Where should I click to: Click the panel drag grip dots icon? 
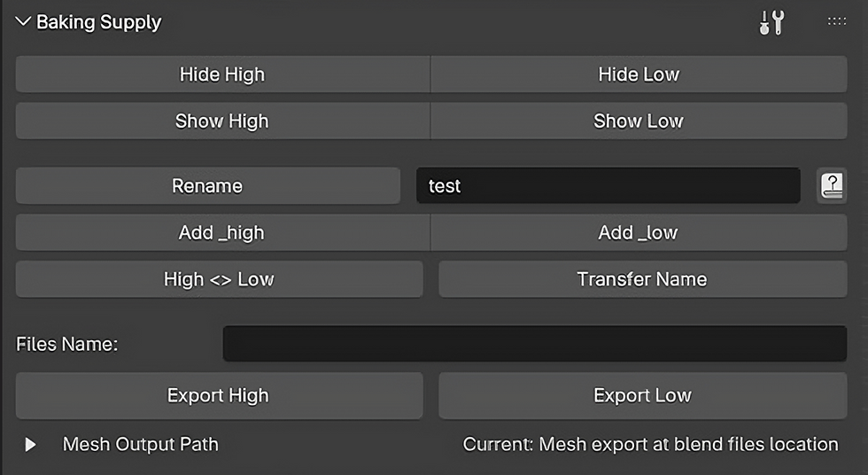coord(836,21)
